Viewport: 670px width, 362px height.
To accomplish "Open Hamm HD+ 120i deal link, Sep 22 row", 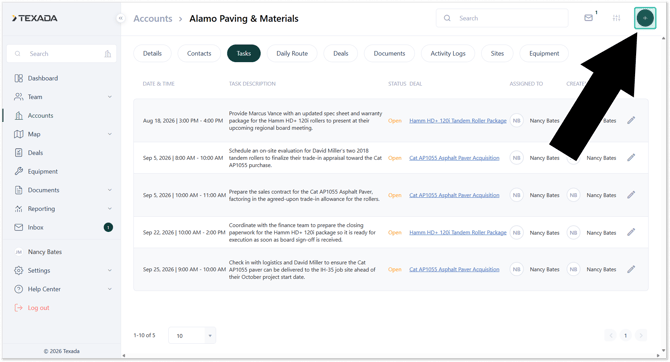I will (458, 233).
